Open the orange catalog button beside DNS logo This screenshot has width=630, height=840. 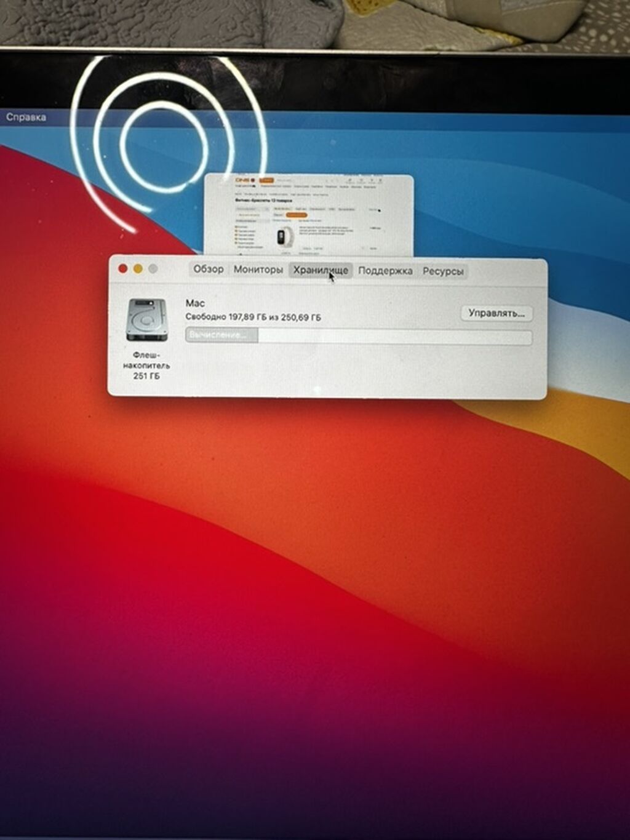pos(266,180)
